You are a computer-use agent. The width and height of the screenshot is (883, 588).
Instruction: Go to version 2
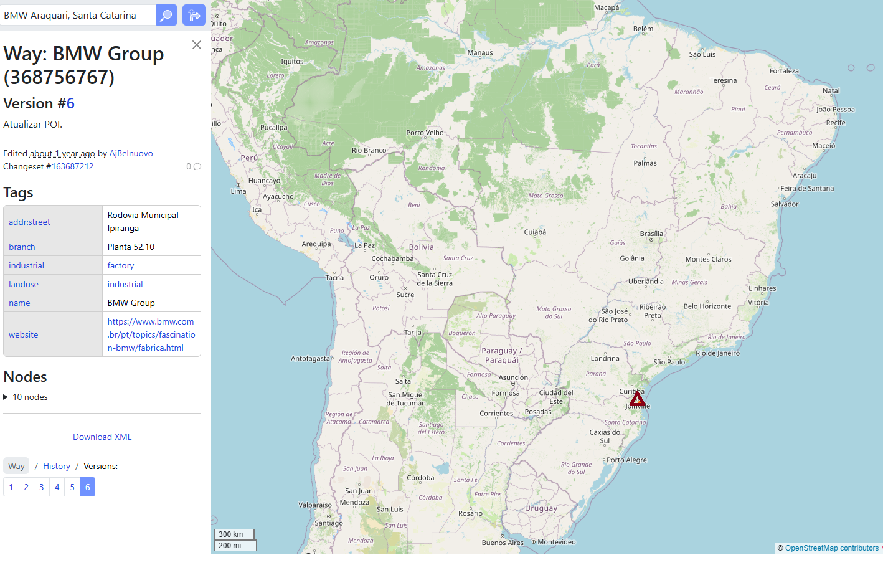coord(26,487)
